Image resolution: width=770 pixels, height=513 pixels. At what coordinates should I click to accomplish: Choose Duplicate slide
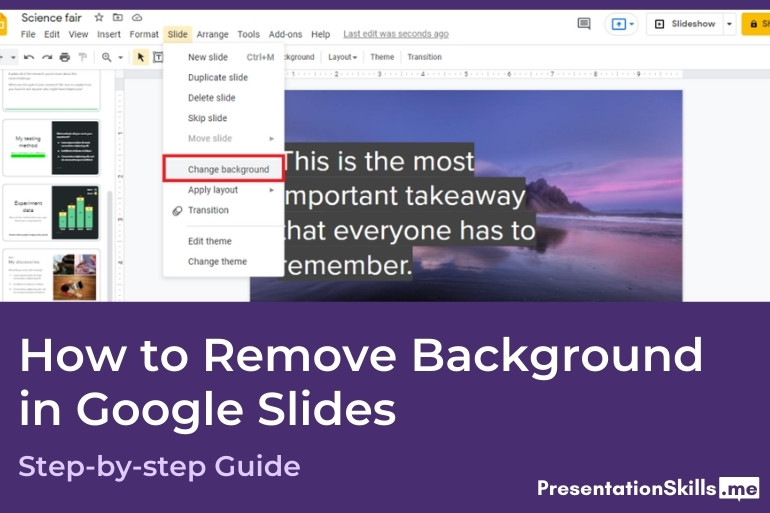tap(224, 77)
